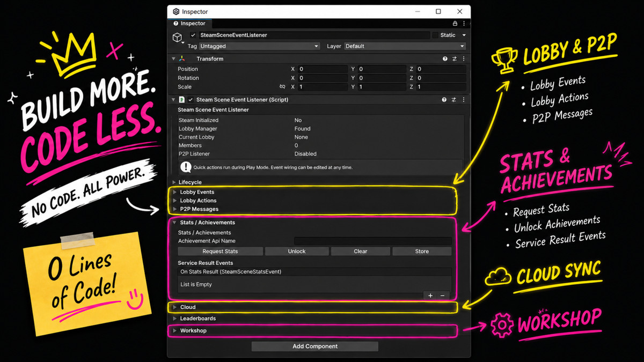The width and height of the screenshot is (644, 362).
Task: Expand the Cloud section
Action: click(x=175, y=307)
